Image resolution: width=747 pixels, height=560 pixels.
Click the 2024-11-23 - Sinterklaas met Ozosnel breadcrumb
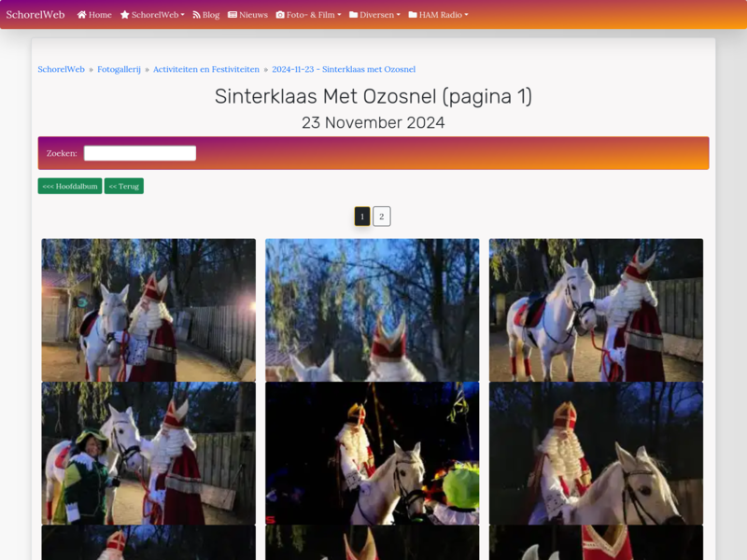point(344,69)
